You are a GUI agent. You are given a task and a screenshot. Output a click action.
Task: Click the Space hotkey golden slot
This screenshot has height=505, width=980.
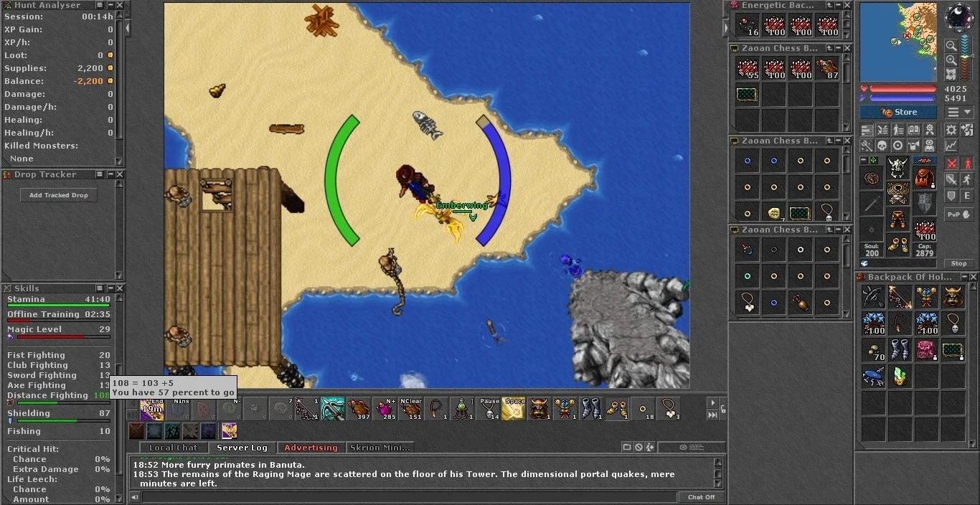(513, 409)
